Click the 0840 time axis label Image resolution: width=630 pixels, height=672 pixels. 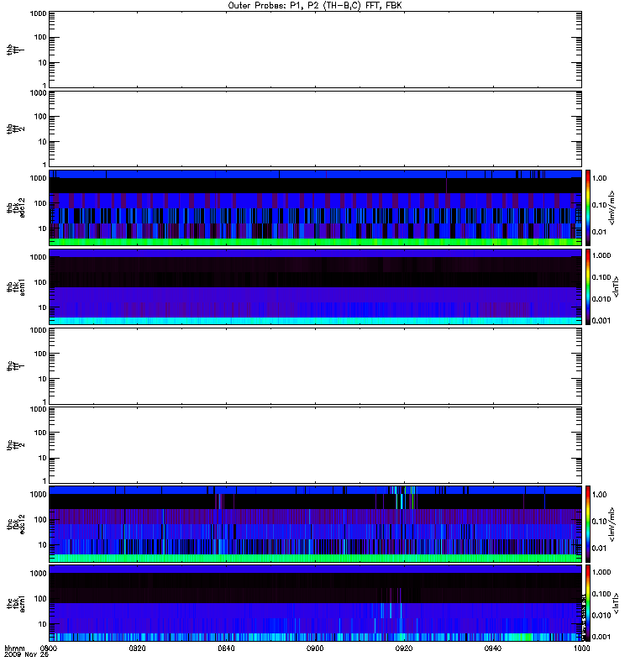click(226, 648)
